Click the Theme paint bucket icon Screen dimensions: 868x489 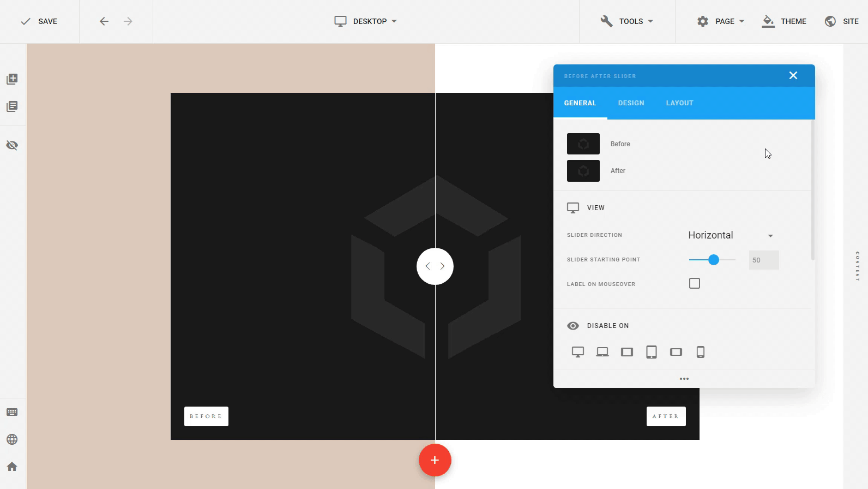768,21
